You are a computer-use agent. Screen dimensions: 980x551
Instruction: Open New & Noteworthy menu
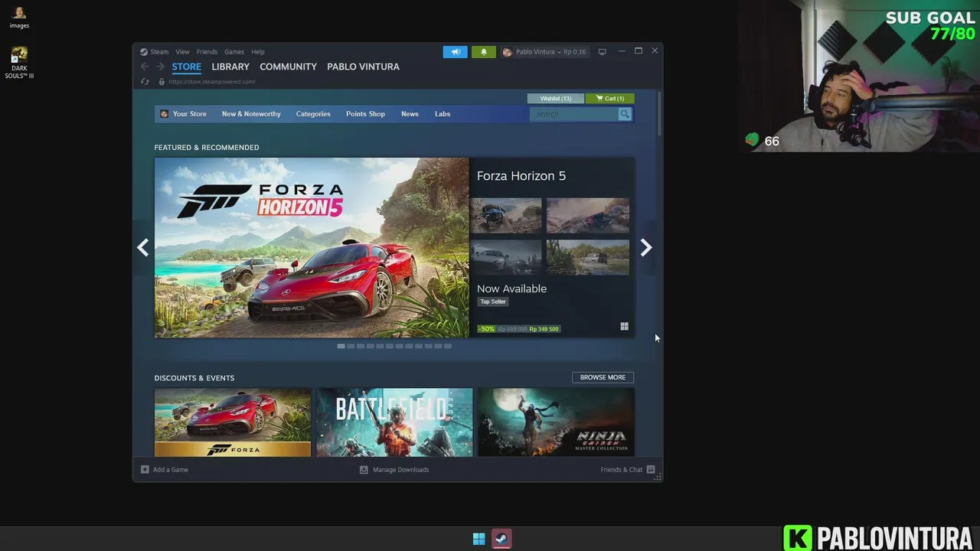coord(251,114)
